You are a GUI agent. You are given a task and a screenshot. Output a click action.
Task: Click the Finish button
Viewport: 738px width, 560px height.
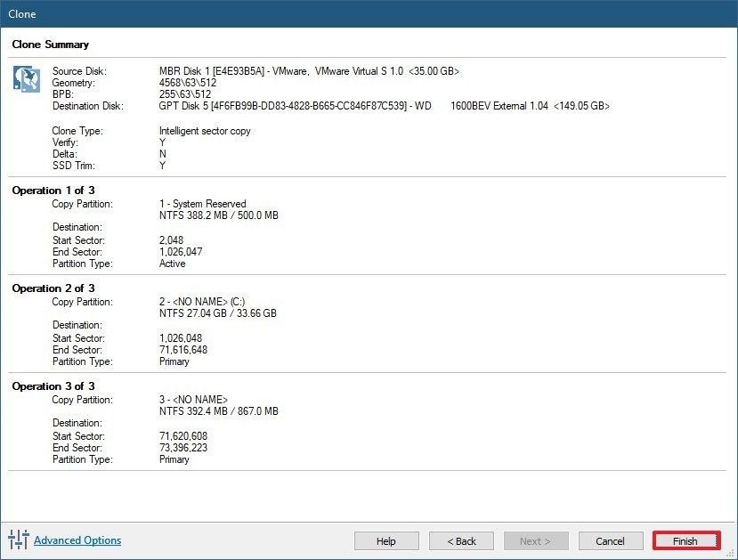pos(685,540)
